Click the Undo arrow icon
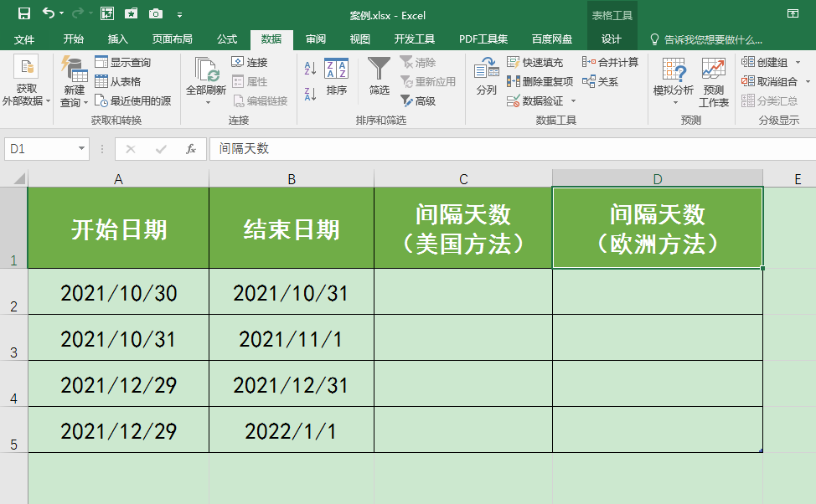816x504 pixels. point(48,13)
